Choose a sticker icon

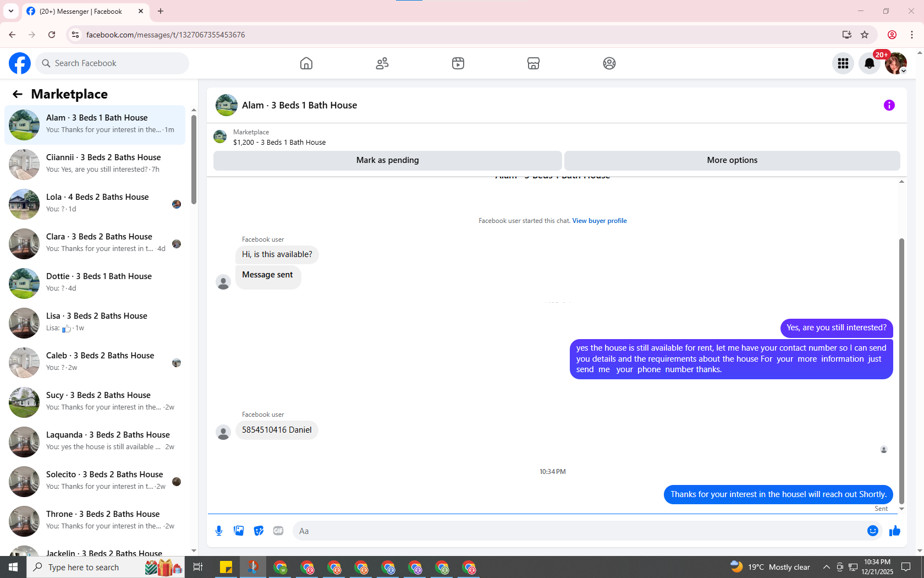(258, 531)
